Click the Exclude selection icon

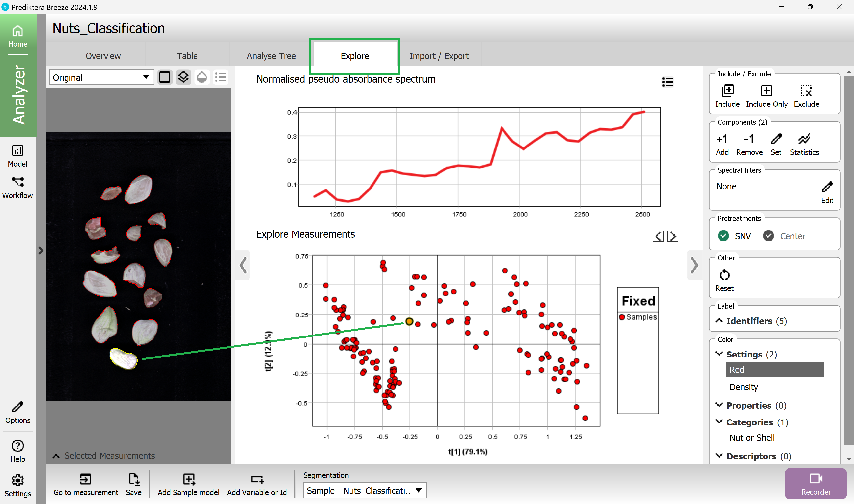coord(806,91)
